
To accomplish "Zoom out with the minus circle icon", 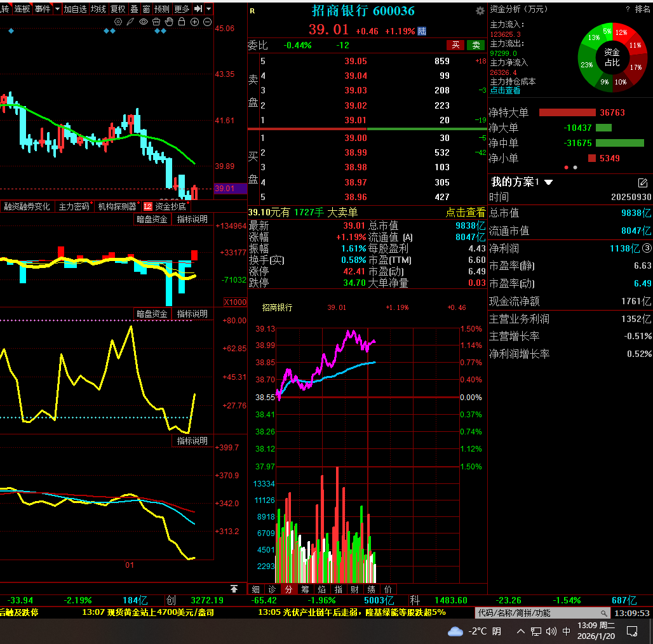I will pos(207,22).
